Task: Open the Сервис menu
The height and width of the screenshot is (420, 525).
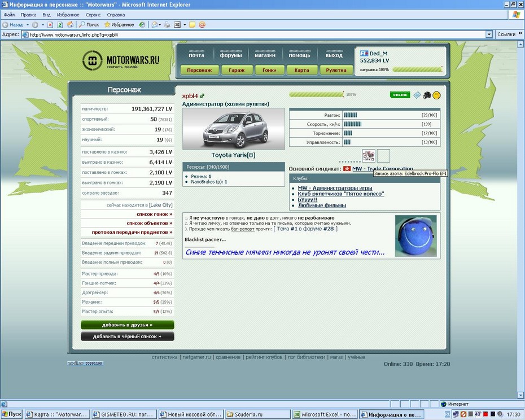Action: pos(93,15)
